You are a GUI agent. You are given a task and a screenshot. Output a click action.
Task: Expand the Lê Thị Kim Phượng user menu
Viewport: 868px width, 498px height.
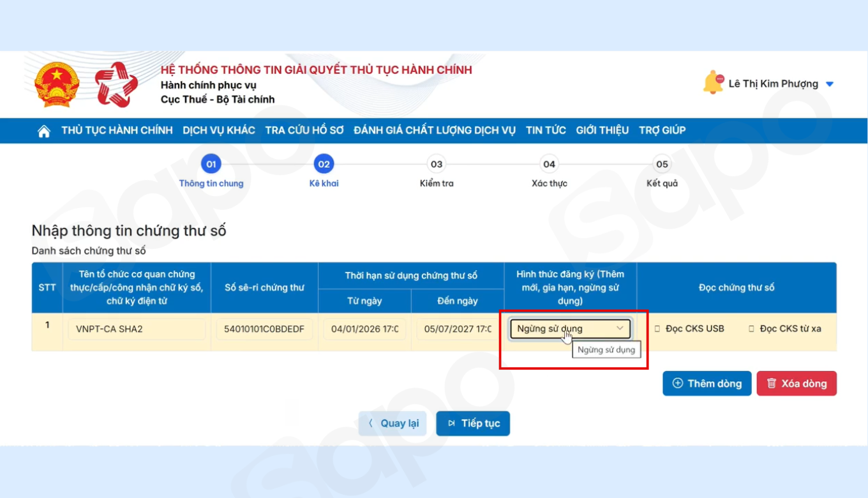coord(830,84)
